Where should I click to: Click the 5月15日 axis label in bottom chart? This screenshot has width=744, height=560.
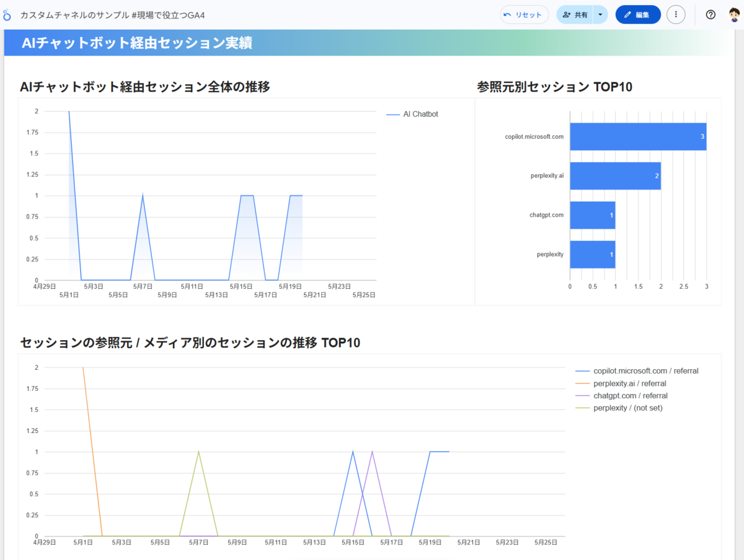pyautogui.click(x=353, y=542)
